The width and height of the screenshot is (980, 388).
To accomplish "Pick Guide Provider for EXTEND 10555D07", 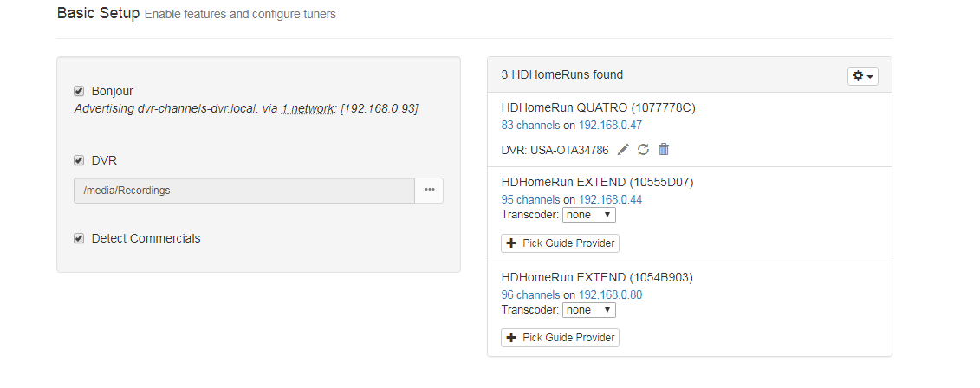I will point(560,243).
